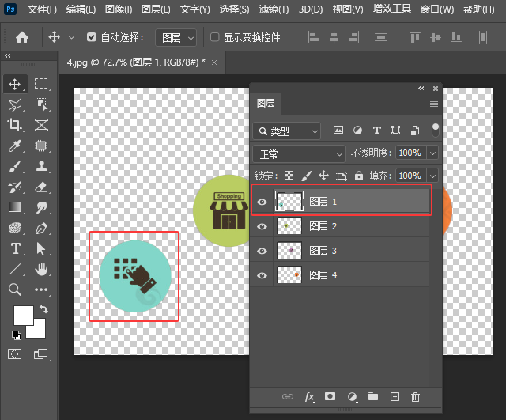Open the 正常 blend mode dropdown
This screenshot has width=506, height=420.
pyautogui.click(x=299, y=154)
